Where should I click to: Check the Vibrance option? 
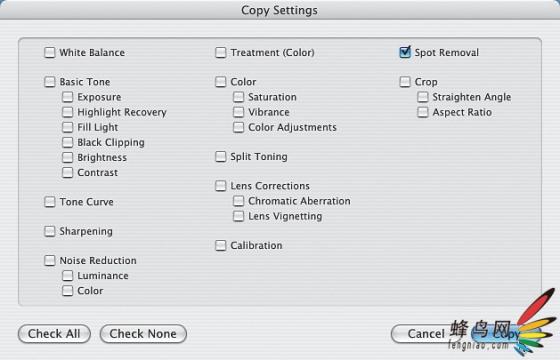[239, 112]
